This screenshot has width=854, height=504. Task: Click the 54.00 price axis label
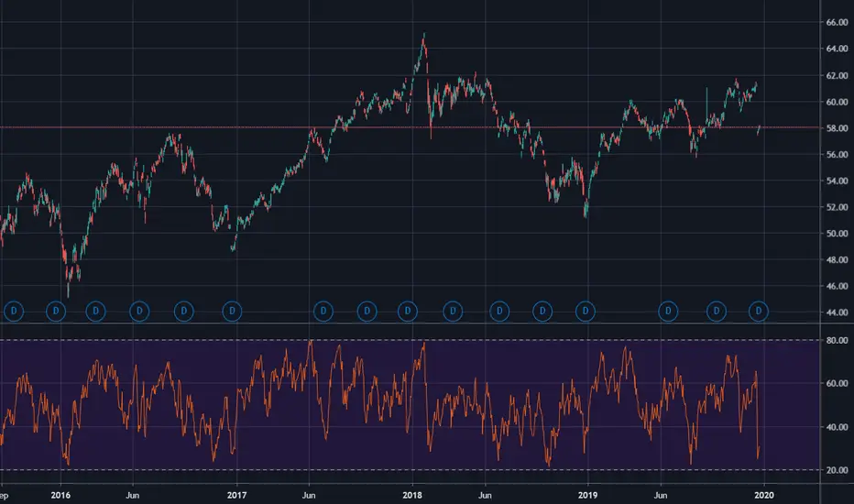(837, 181)
